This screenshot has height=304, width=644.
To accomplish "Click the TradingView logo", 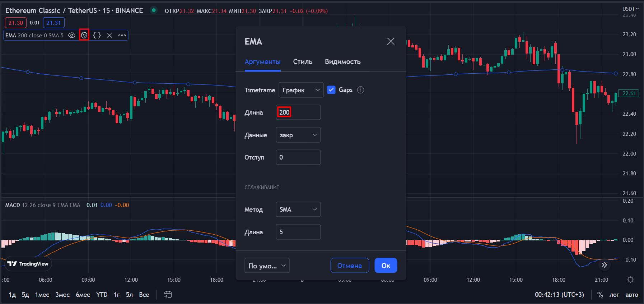I will 28,264.
